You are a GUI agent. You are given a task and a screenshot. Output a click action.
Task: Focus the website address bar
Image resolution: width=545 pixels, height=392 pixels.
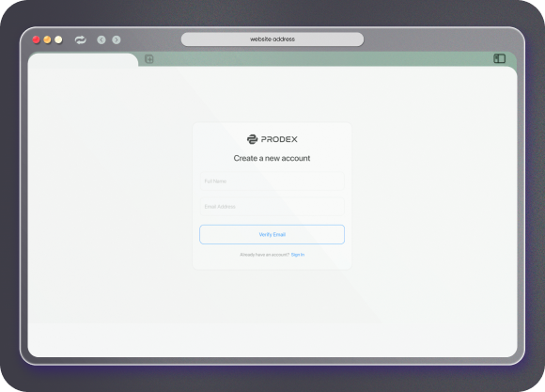[x=272, y=39]
